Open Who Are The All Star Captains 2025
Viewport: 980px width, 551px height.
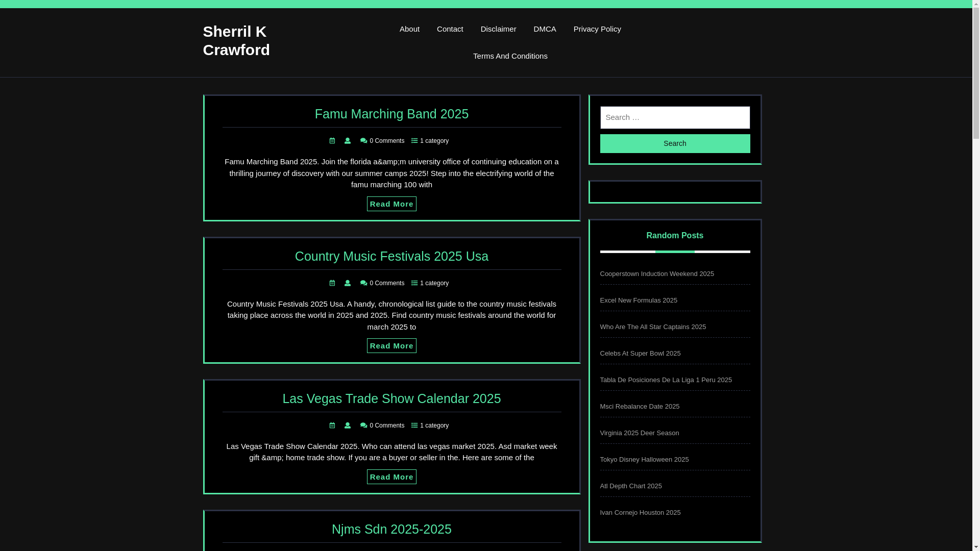653,327
